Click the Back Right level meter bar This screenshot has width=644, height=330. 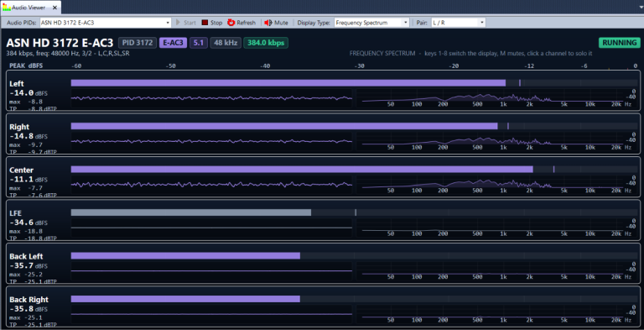pyautogui.click(x=185, y=299)
